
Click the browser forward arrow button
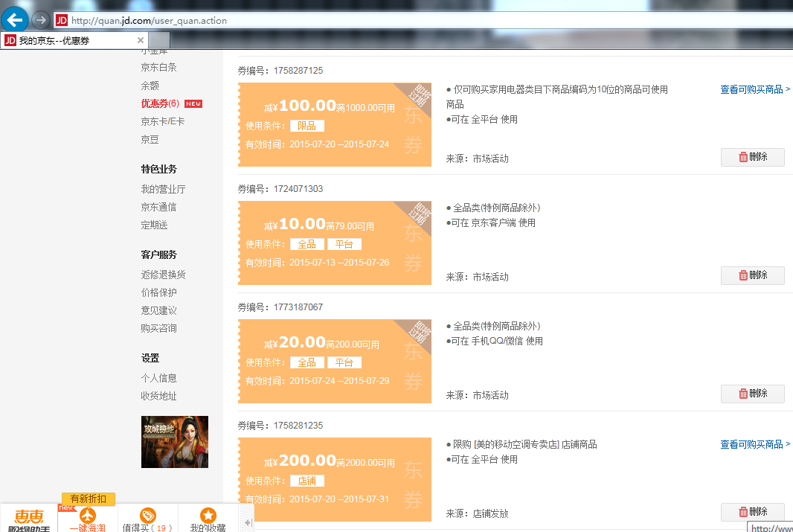pos(41,20)
